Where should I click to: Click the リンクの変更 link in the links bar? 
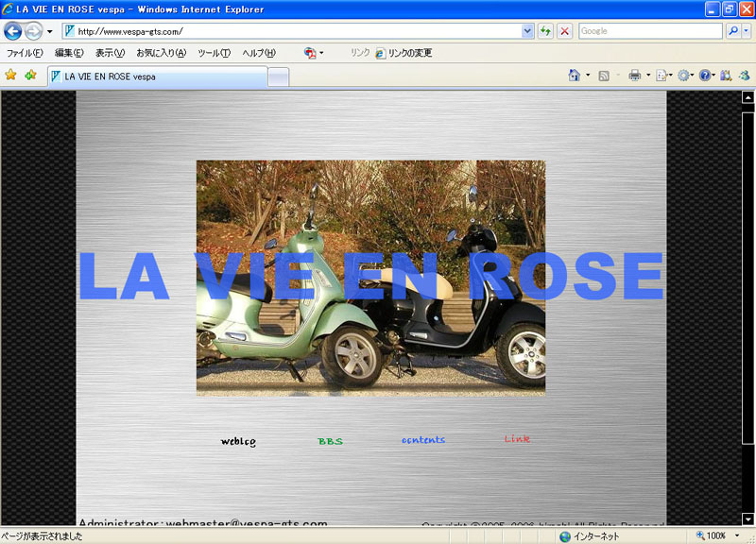[x=404, y=53]
